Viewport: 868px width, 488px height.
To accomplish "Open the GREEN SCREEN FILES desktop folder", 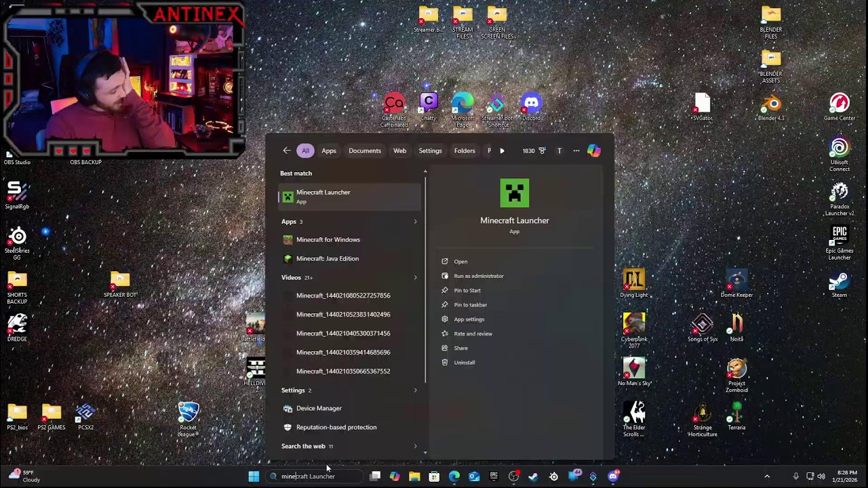I will [x=497, y=22].
